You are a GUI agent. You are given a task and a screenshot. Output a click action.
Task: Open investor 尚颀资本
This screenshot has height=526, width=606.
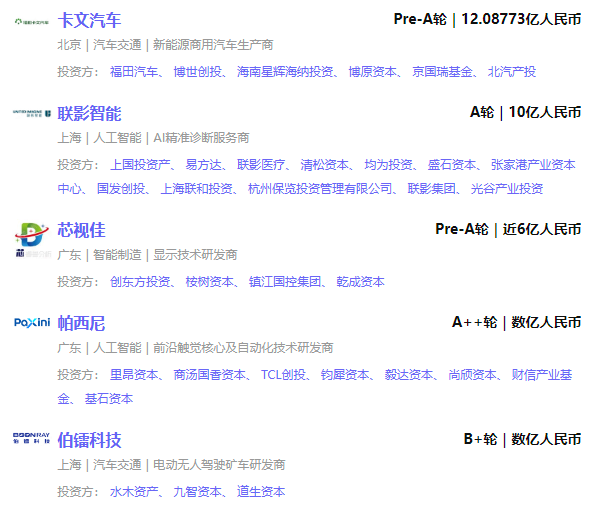(x=473, y=375)
